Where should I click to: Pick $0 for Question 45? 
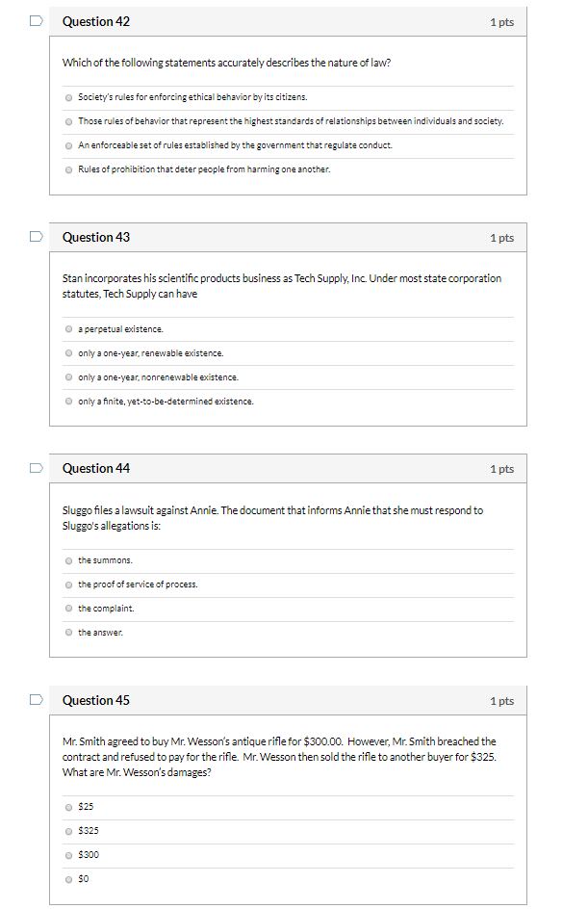click(68, 878)
